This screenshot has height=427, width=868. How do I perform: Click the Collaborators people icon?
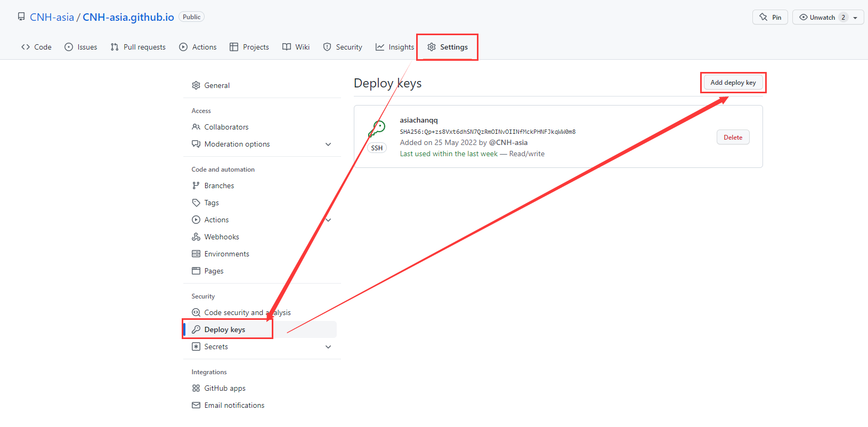point(196,127)
